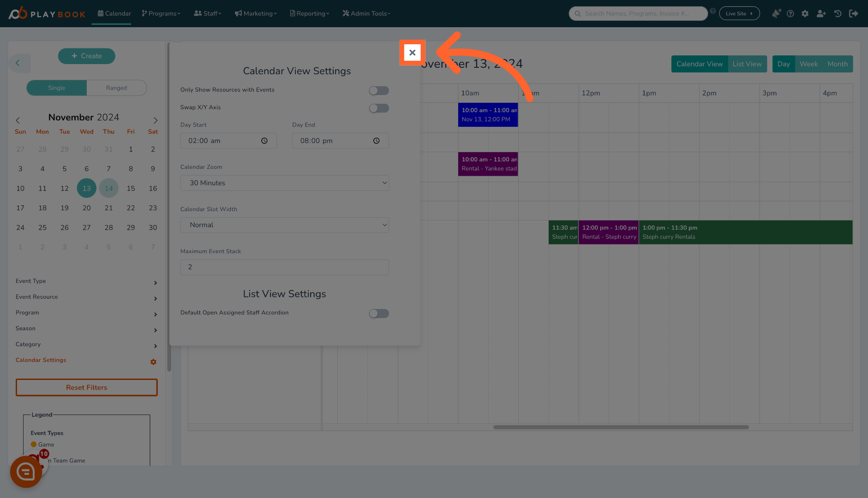This screenshot has height=498, width=868.
Task: Select Ranged date mode
Action: pos(116,88)
